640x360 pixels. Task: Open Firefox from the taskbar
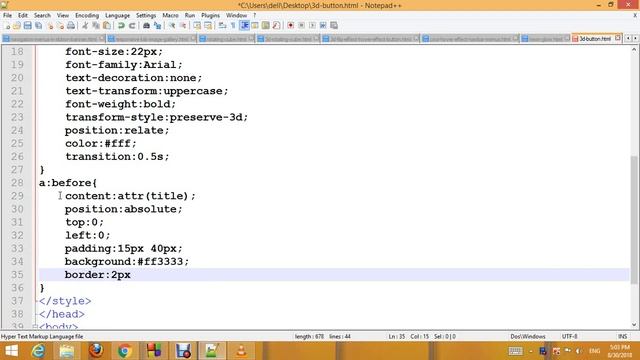(x=96, y=351)
